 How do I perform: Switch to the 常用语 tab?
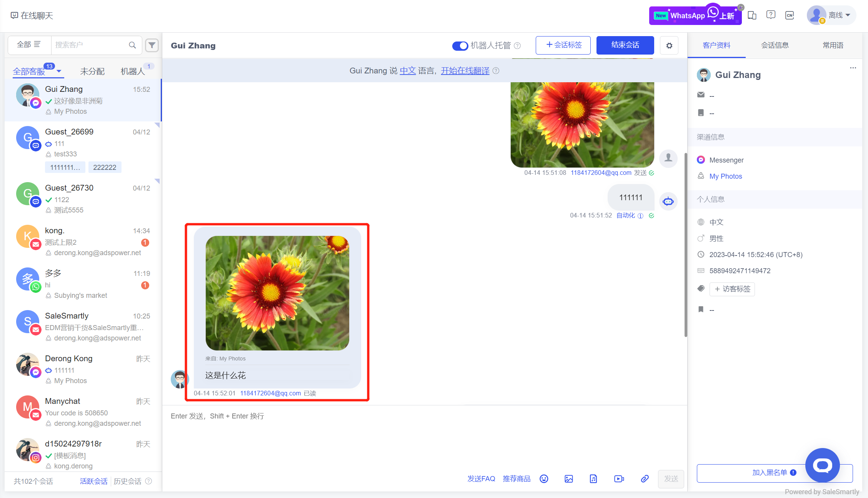point(833,45)
